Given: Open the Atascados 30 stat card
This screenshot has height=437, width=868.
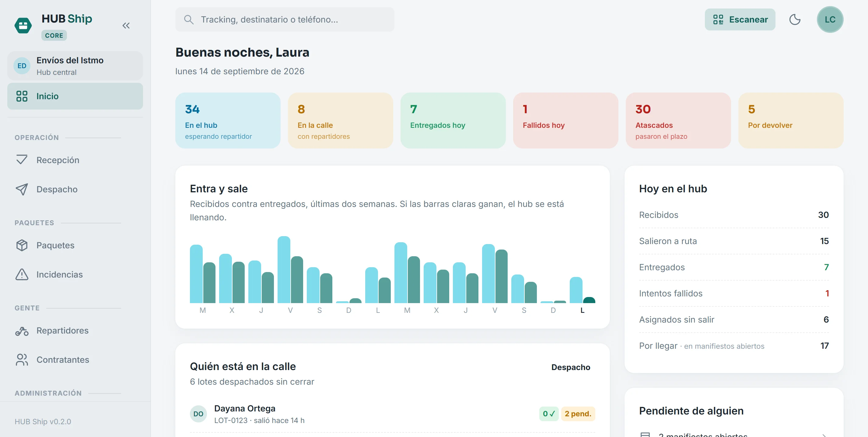Looking at the screenshot, I should [x=677, y=121].
